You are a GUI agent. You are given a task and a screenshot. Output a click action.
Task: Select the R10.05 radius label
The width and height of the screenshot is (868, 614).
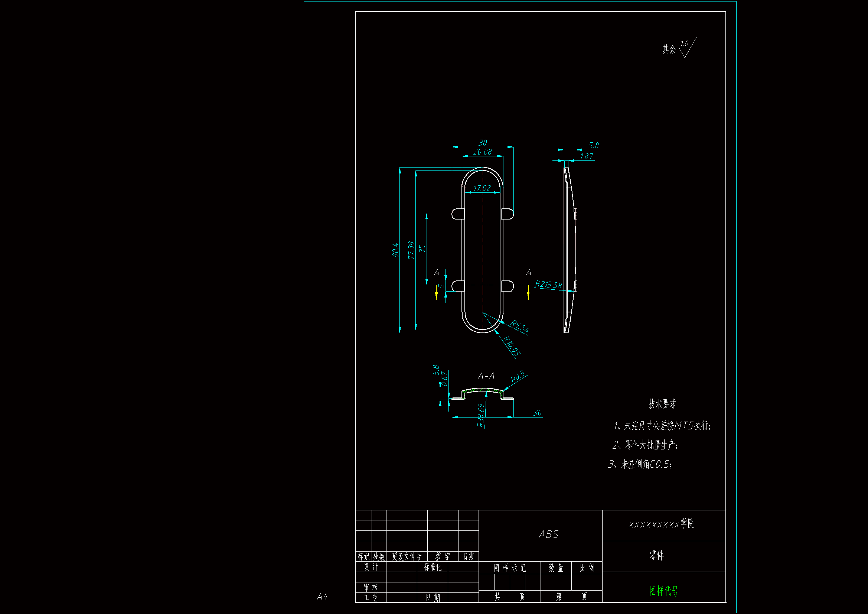pos(512,346)
